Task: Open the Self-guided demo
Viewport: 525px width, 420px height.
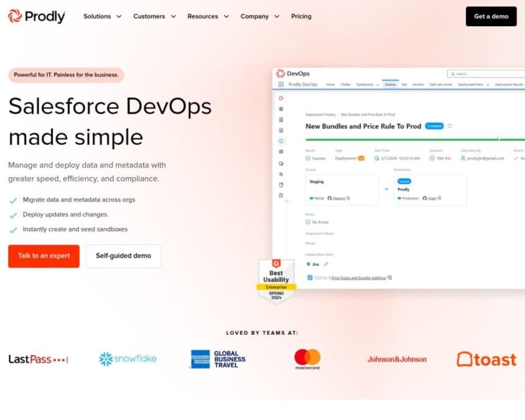Action: pos(124,256)
